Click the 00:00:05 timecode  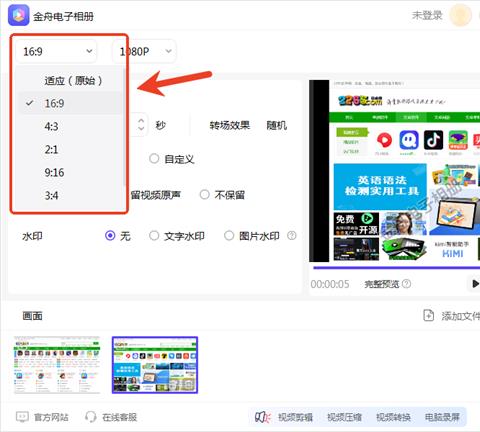(330, 284)
